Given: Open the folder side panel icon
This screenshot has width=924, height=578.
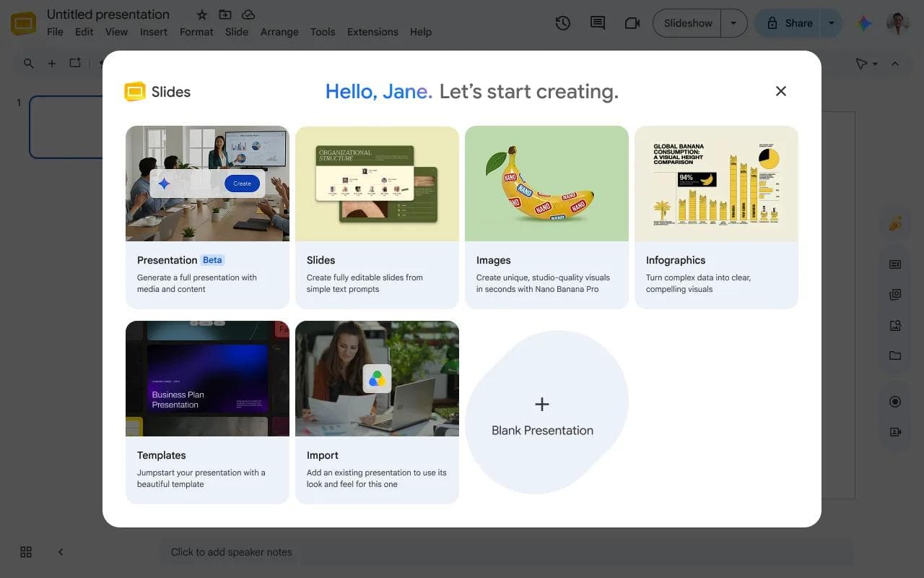Looking at the screenshot, I should pyautogui.click(x=895, y=355).
